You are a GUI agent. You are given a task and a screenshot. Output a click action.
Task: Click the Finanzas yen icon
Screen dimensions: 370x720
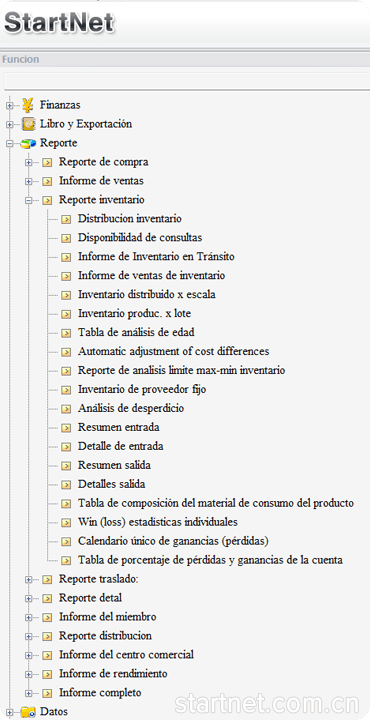(28, 105)
